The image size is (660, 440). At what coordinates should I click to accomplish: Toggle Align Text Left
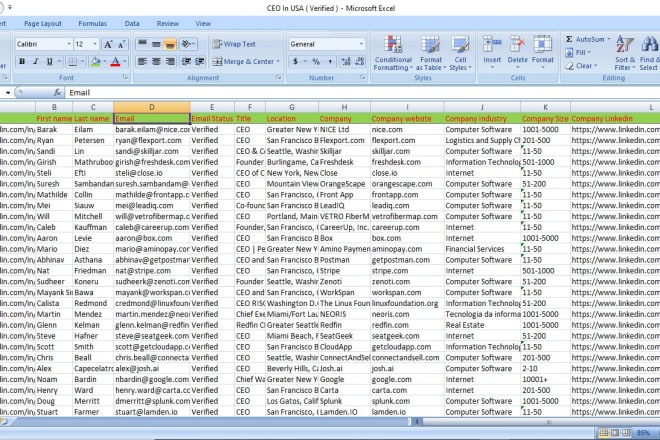142,61
